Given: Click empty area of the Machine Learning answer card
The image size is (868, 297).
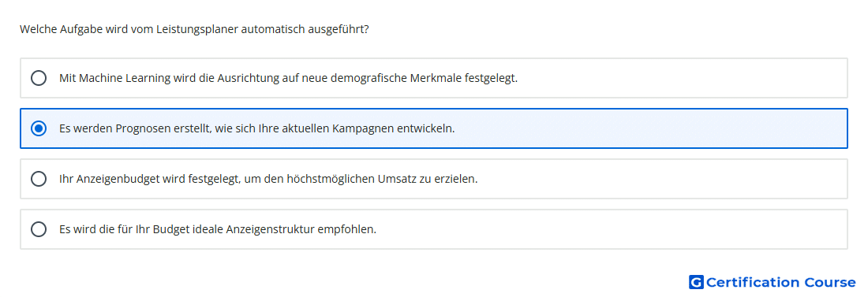Looking at the screenshot, I should tap(681, 78).
